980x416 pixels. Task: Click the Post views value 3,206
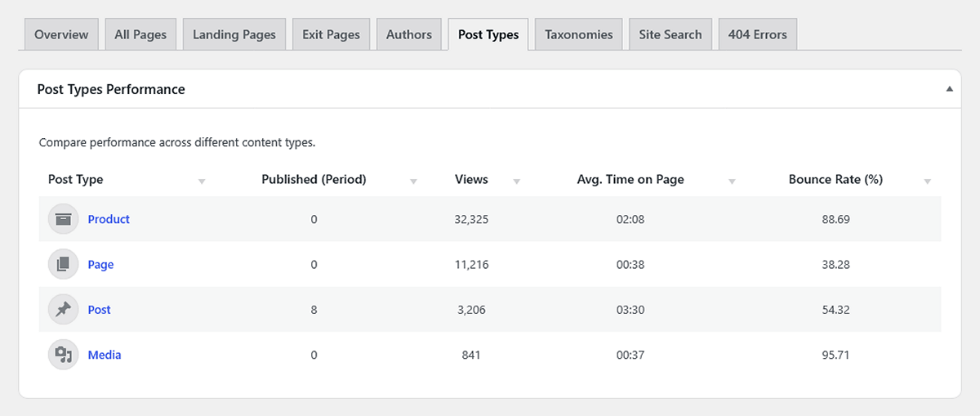point(471,310)
